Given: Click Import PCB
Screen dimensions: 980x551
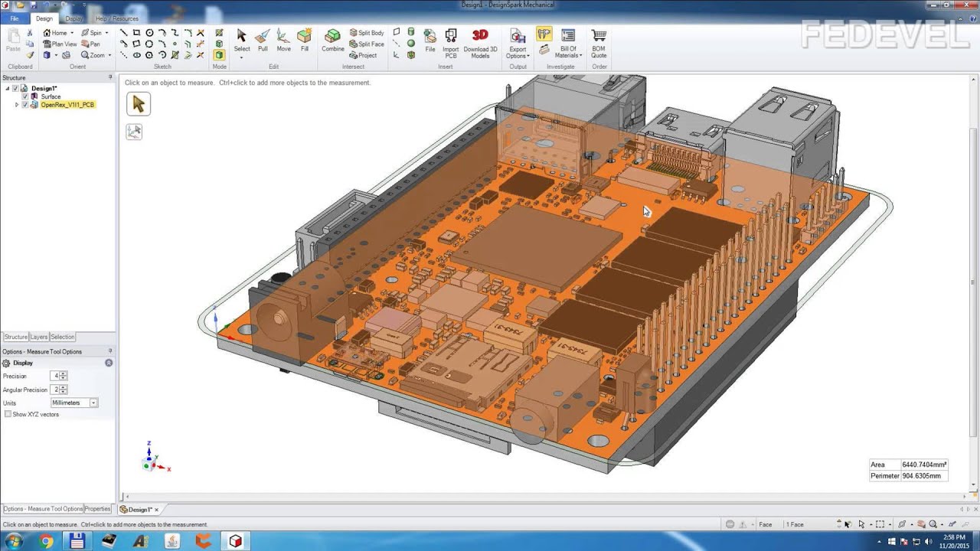Looking at the screenshot, I should (x=451, y=44).
